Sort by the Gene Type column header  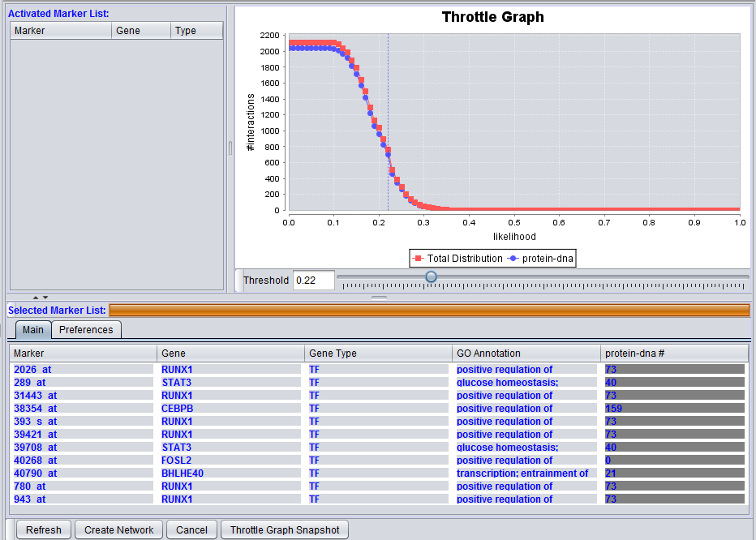point(377,354)
